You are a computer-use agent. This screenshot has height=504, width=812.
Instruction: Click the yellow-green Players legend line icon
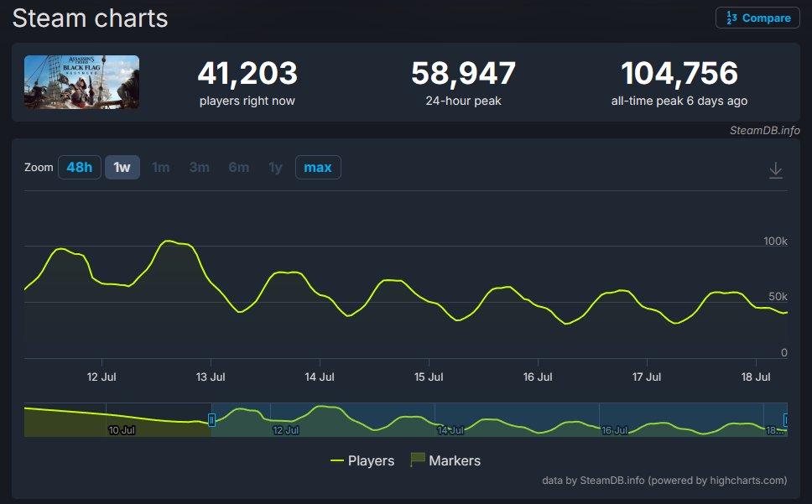pos(337,460)
